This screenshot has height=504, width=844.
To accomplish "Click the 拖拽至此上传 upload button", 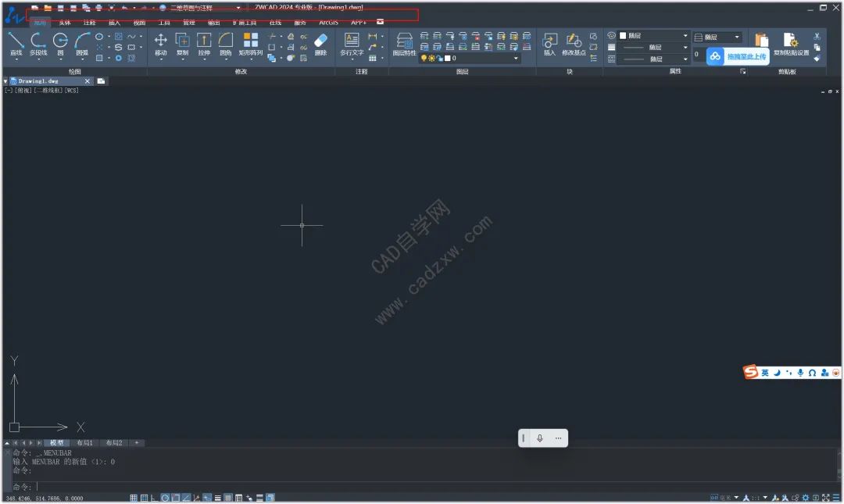I will click(738, 56).
